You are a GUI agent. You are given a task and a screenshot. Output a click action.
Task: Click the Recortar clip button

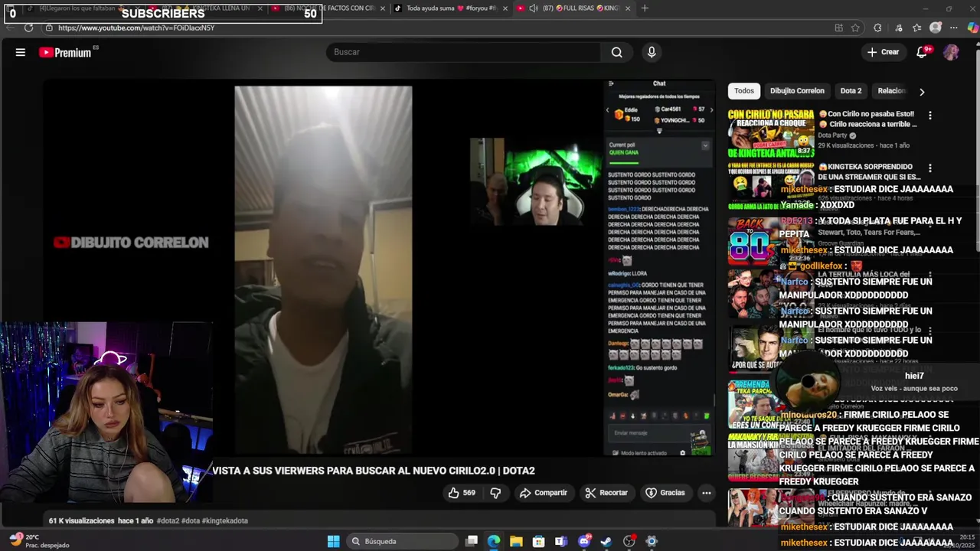(606, 493)
